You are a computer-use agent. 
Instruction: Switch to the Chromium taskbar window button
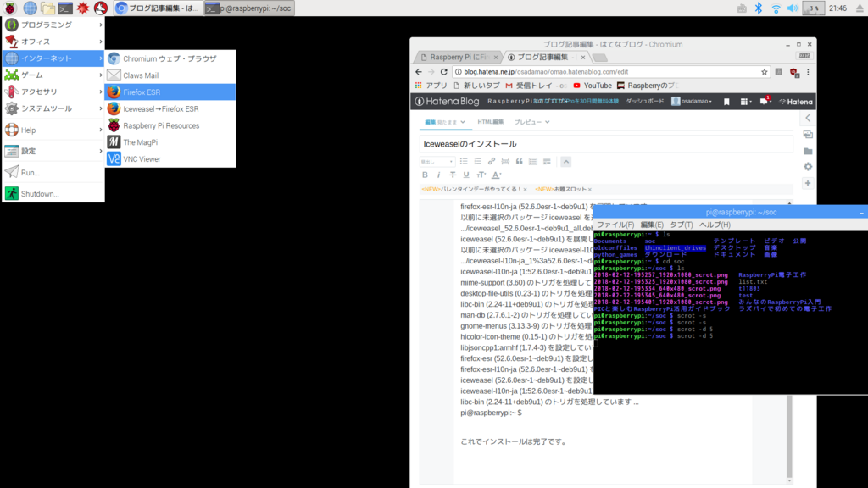[x=158, y=8]
